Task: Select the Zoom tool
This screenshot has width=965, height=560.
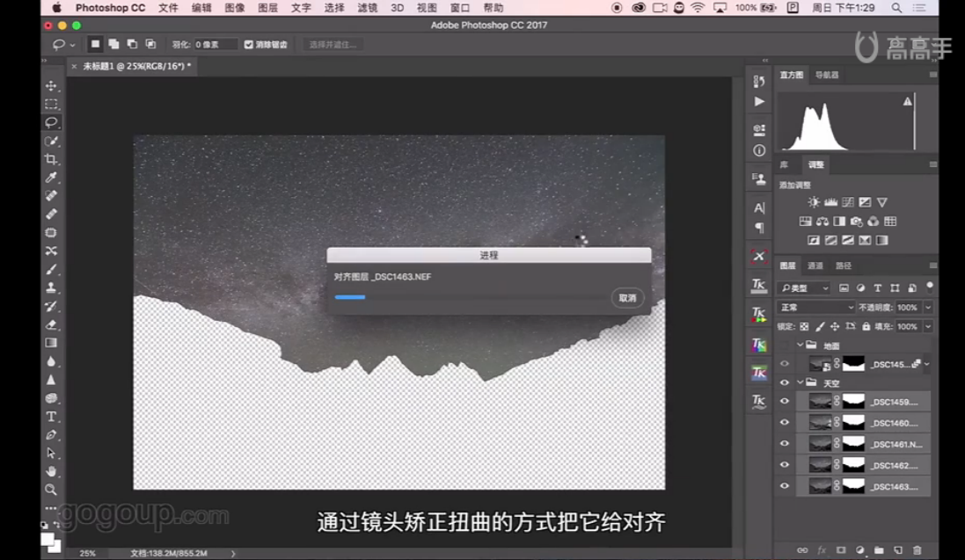Action: pos(52,490)
